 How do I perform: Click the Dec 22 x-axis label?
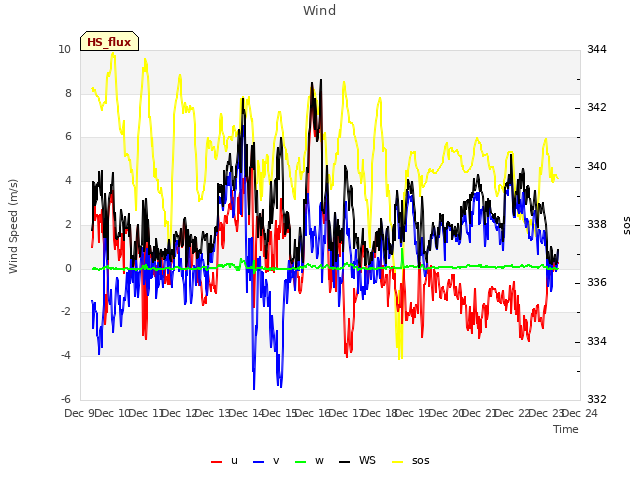coord(513,413)
